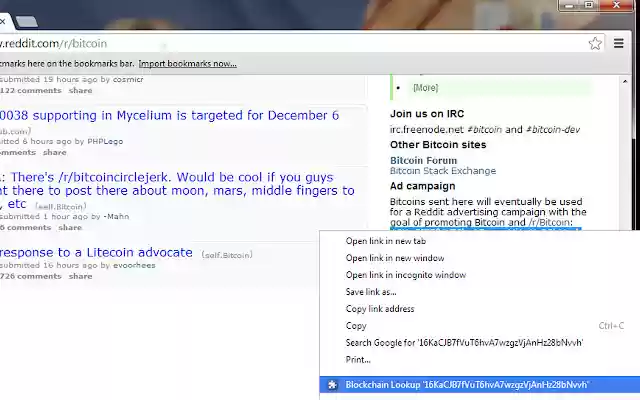
Task: Open the 122 comments link
Action: tap(30, 91)
